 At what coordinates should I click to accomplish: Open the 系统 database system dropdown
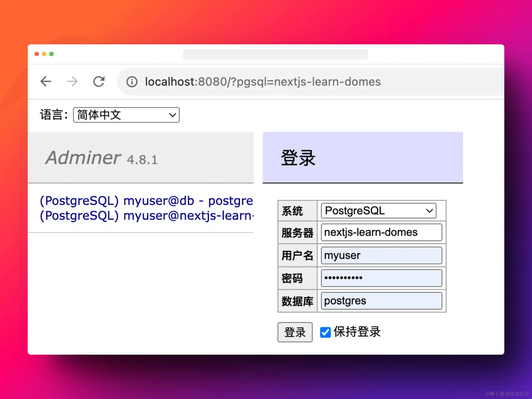pos(378,211)
